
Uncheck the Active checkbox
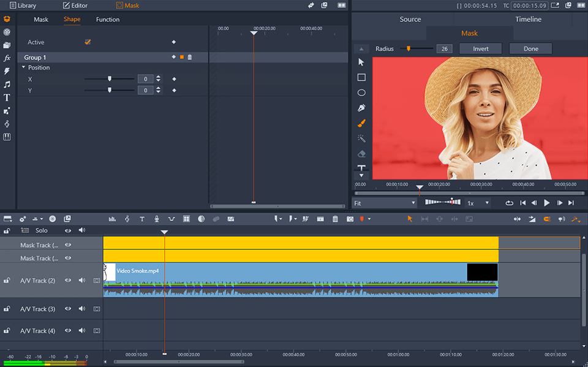88,42
